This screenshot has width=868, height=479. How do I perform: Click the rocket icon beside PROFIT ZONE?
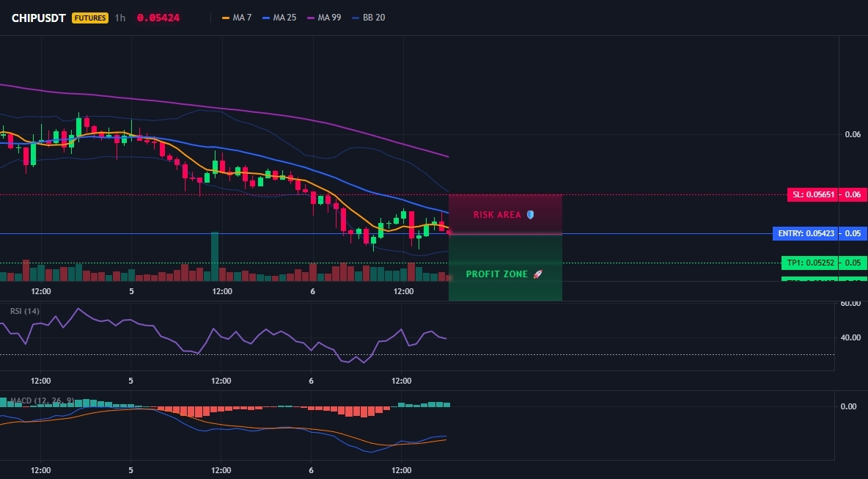537,274
